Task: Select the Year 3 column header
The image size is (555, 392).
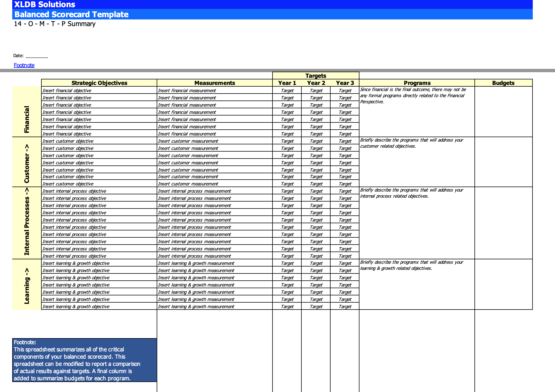Action: (x=345, y=83)
